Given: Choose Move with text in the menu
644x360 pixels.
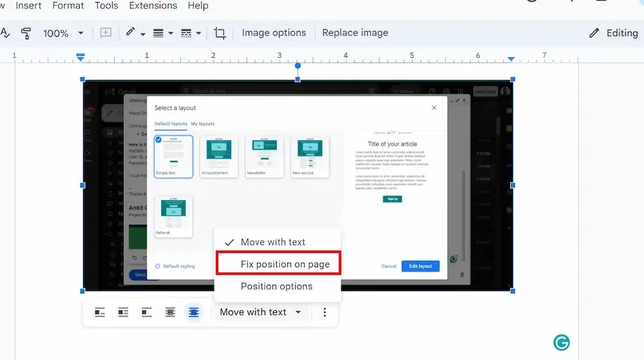Looking at the screenshot, I should (x=278, y=242).
